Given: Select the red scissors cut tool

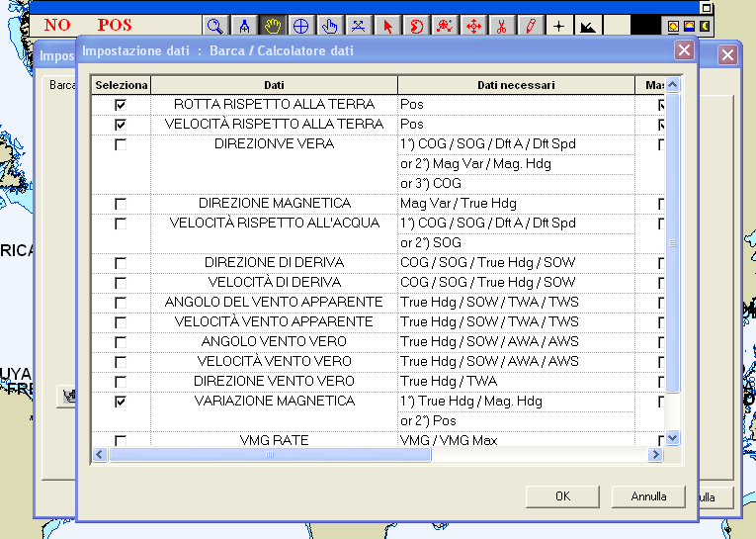Looking at the screenshot, I should click(x=502, y=26).
